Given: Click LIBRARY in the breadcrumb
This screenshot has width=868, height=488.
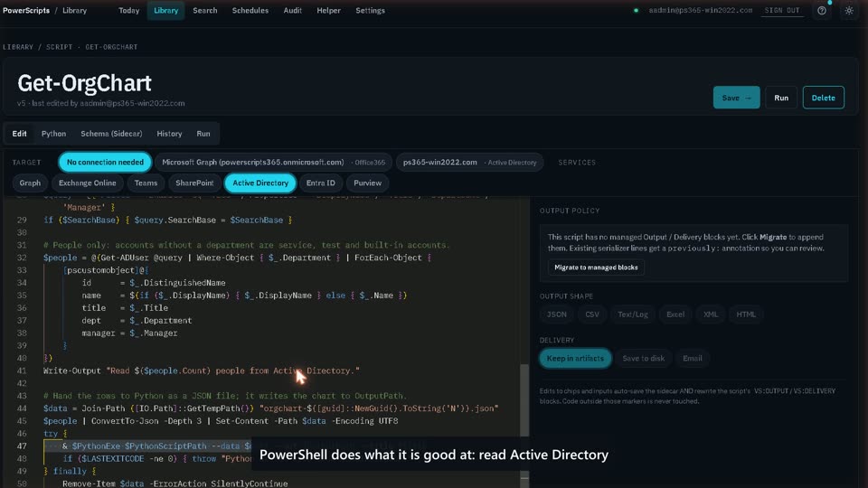Looking at the screenshot, I should click(x=18, y=47).
